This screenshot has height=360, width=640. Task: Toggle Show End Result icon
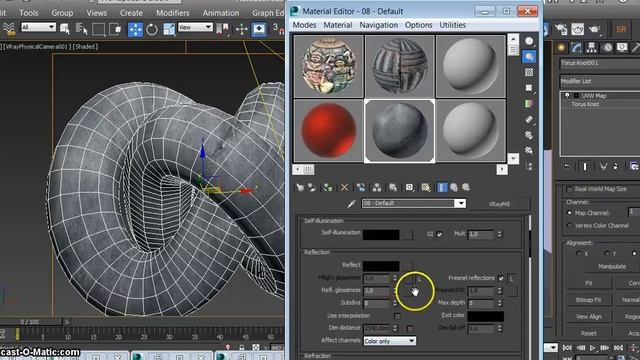pyautogui.click(x=442, y=187)
